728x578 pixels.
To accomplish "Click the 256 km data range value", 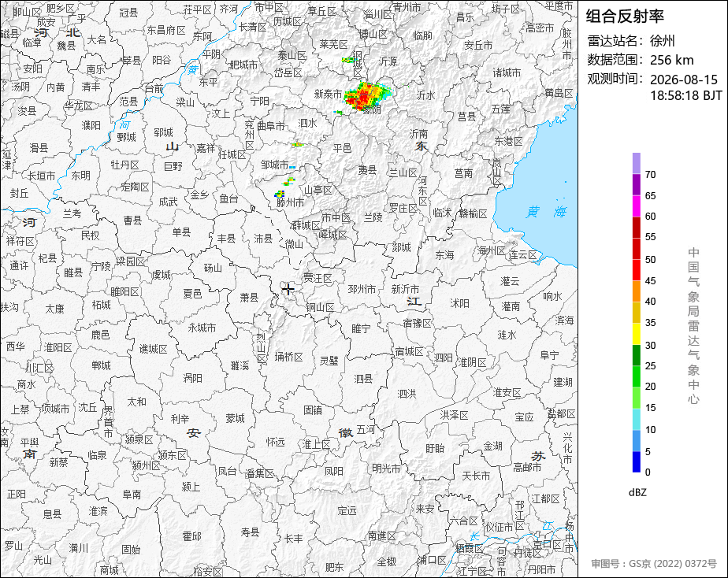I will pyautogui.click(x=671, y=60).
